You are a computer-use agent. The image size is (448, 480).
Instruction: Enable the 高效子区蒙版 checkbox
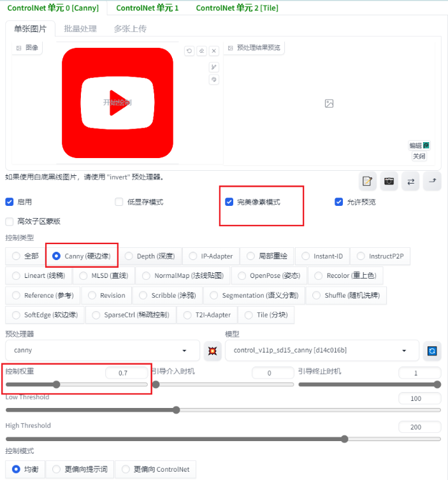(10, 221)
